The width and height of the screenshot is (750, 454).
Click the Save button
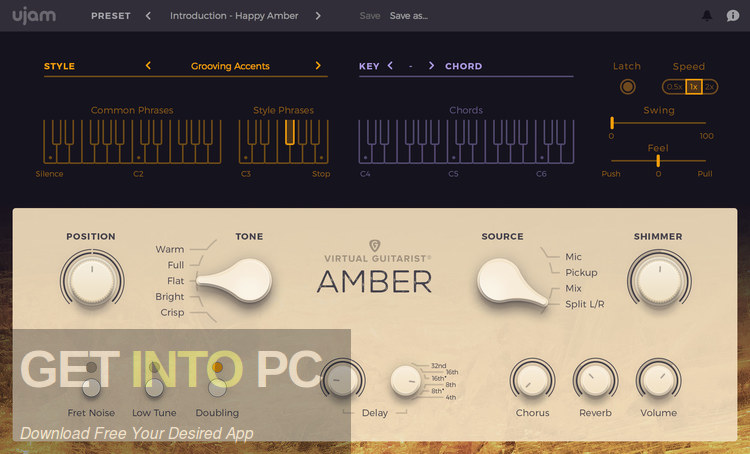(370, 16)
